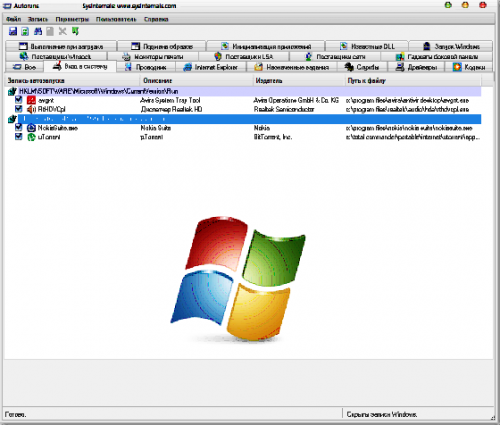Image resolution: width=500 pixels, height=425 pixels.
Task: Switch to the Подмена образов tab
Action: tap(162, 46)
